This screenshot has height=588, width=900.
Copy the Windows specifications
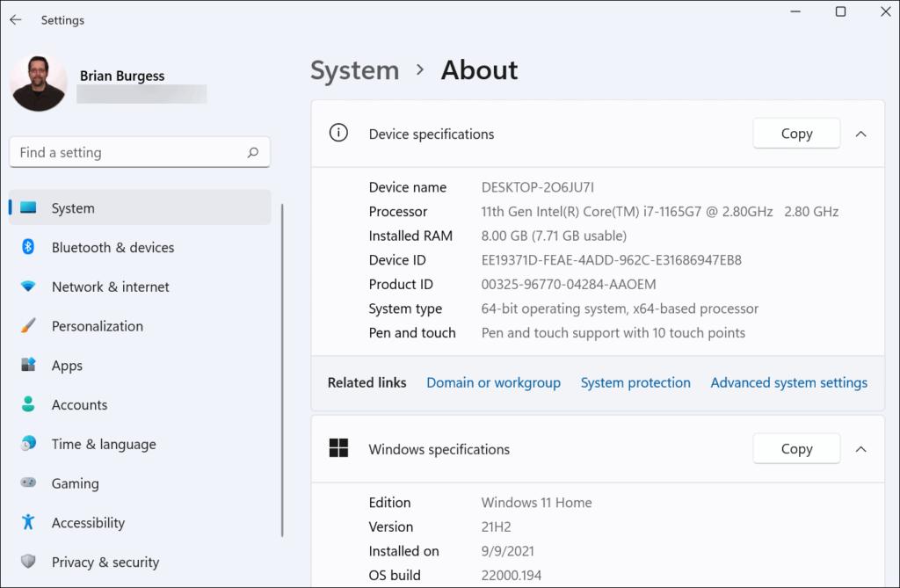[x=796, y=448]
